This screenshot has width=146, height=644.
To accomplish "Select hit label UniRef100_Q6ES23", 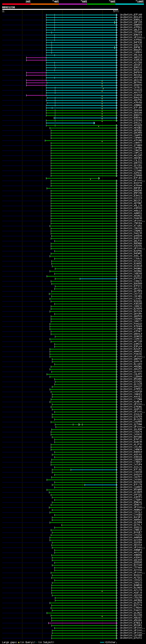I will [x=131, y=58].
